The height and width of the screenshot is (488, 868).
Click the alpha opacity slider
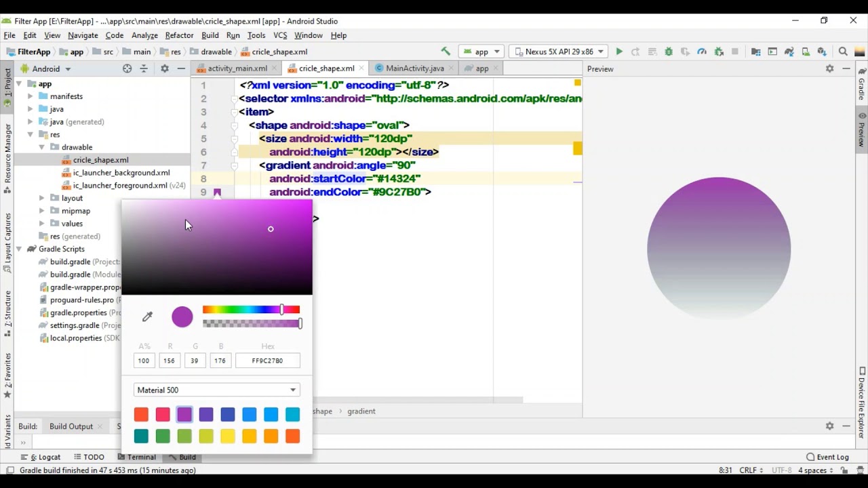tap(252, 324)
